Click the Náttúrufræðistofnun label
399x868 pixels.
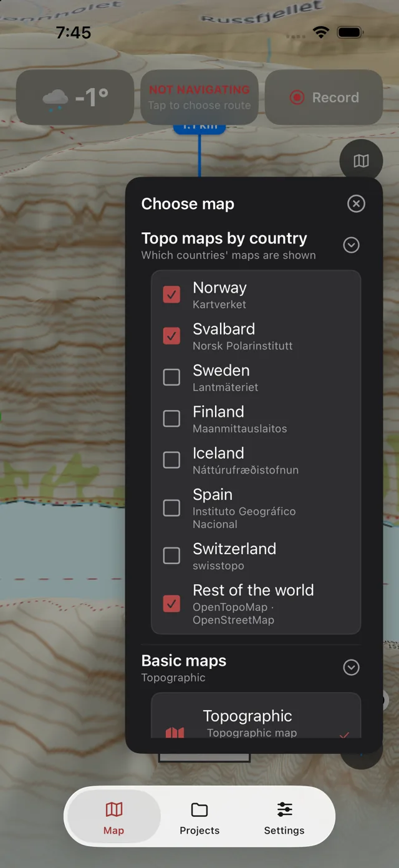pyautogui.click(x=246, y=470)
